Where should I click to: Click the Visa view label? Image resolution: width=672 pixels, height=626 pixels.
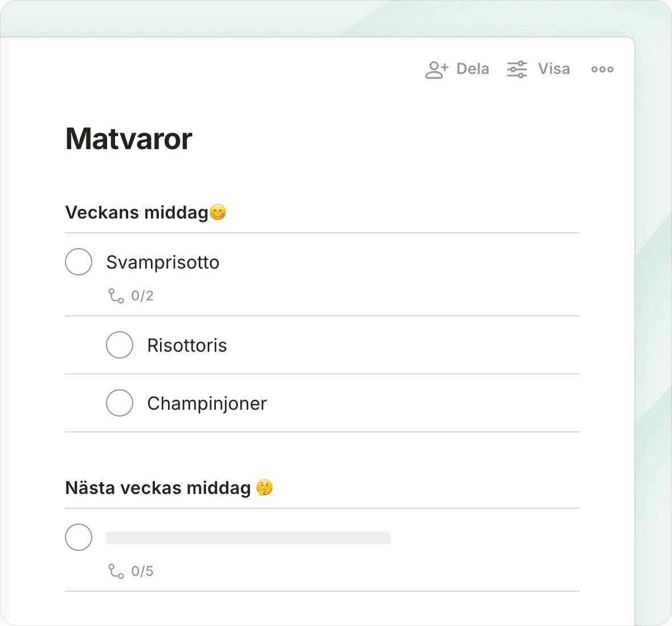point(554,69)
